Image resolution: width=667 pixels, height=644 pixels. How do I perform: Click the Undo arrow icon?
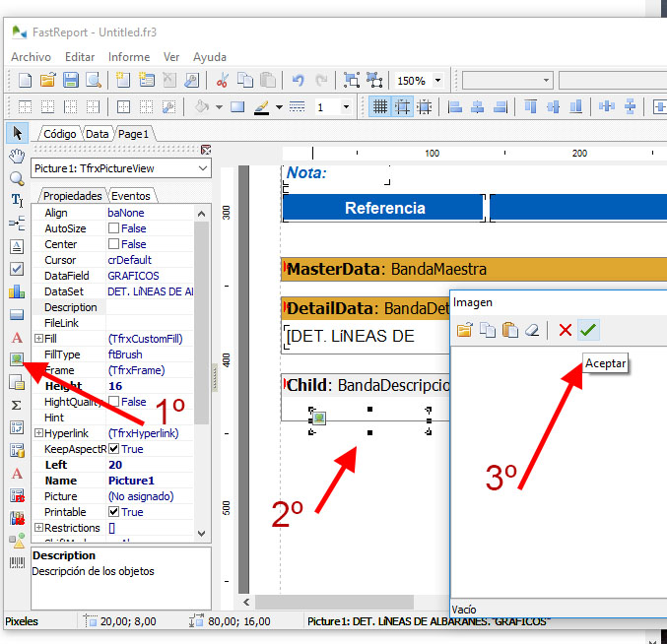coord(299,80)
